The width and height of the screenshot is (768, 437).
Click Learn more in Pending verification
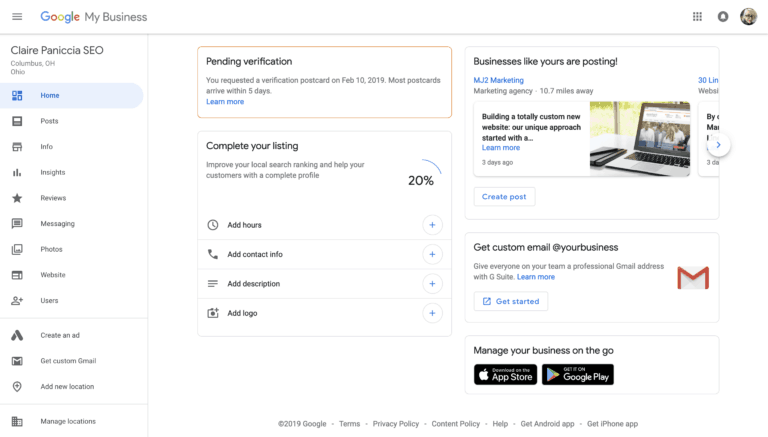225,101
